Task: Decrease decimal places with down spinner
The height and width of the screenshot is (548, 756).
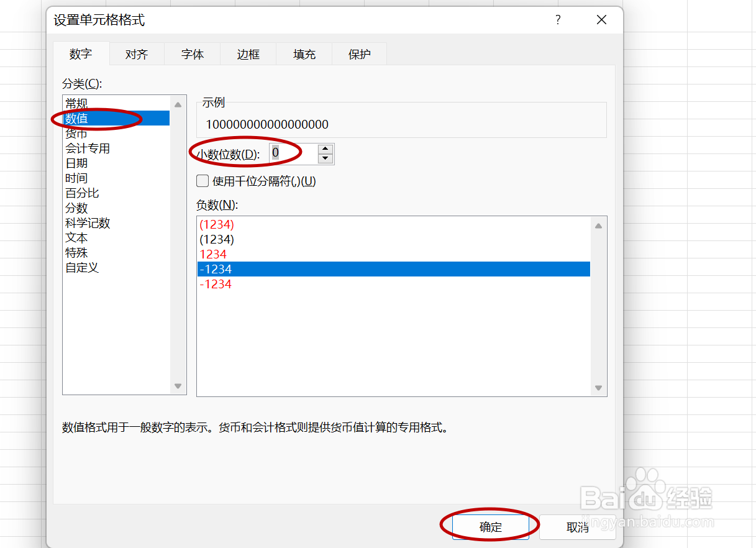Action: tap(326, 158)
